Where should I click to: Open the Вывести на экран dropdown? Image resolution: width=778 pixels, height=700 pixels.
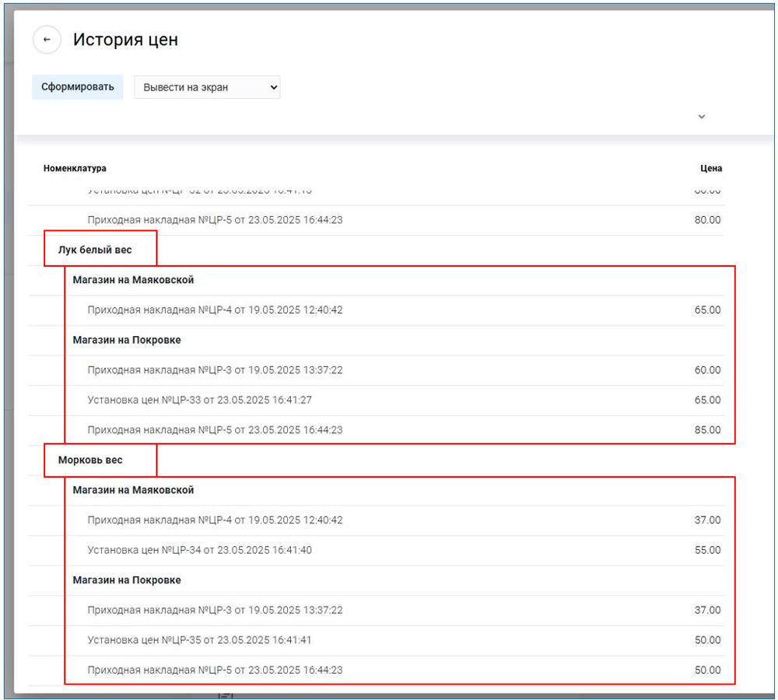click(207, 87)
